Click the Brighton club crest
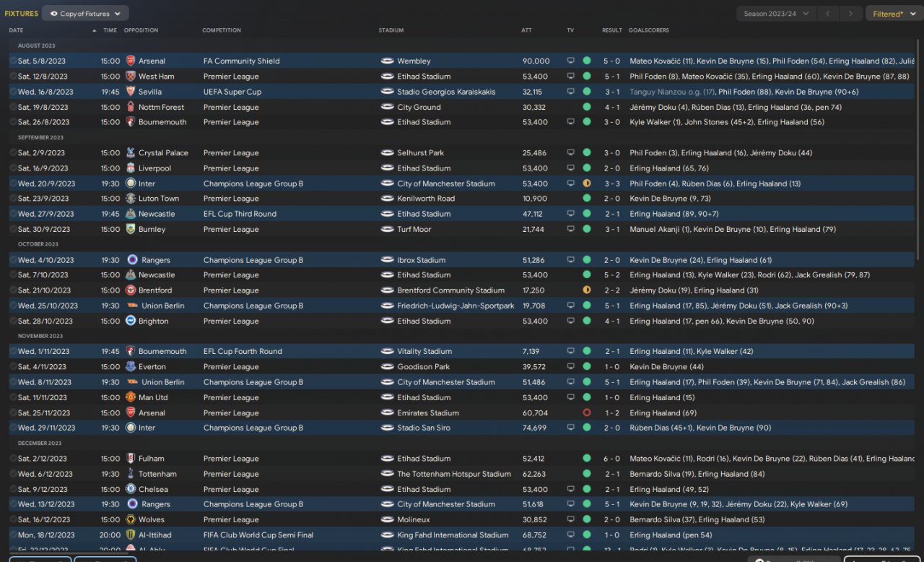 pyautogui.click(x=131, y=321)
